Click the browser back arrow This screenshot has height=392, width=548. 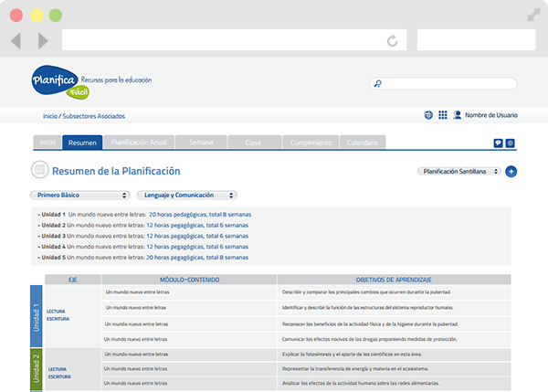click(16, 41)
